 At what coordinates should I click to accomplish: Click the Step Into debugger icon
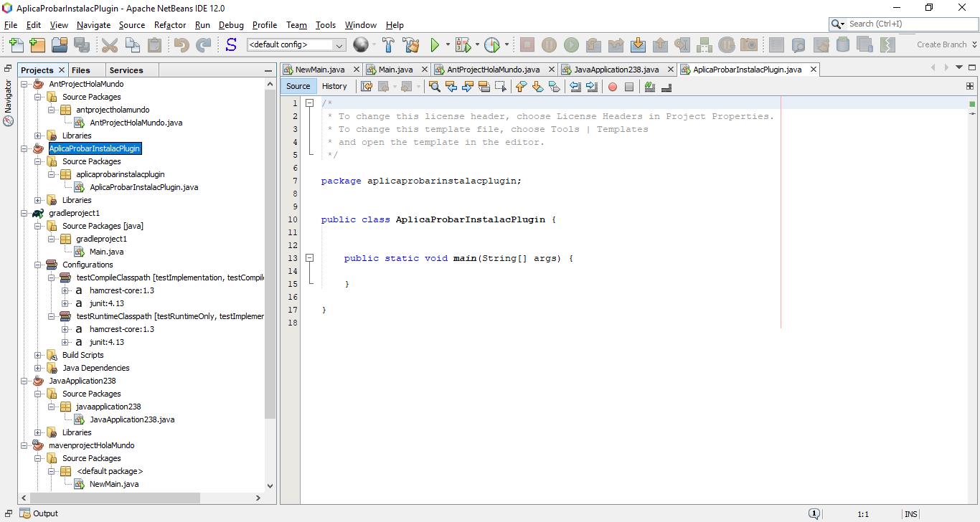[x=638, y=44]
